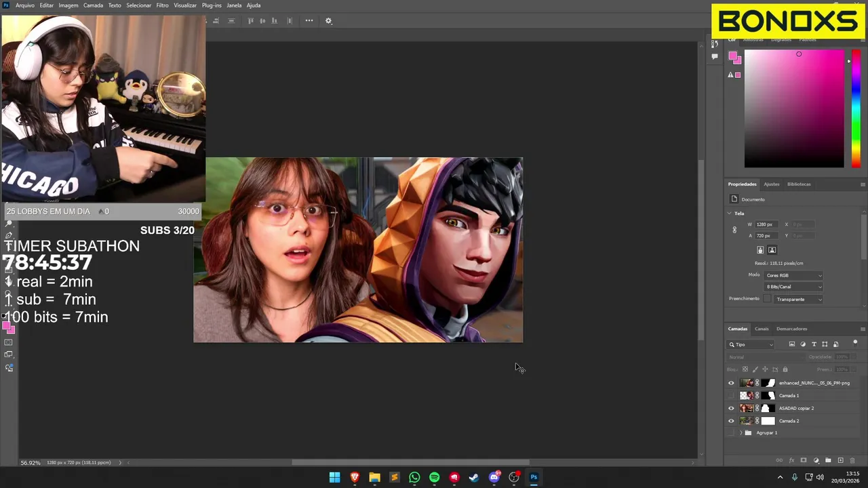Switch to the Demarcadores tab
This screenshot has width=868, height=488.
tap(792, 329)
